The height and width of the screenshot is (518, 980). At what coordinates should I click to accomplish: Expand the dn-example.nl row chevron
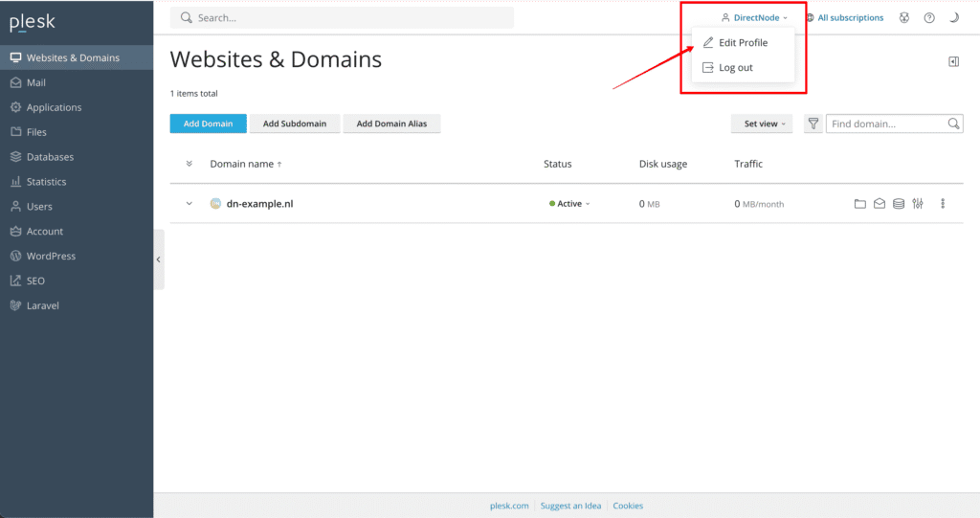point(189,204)
